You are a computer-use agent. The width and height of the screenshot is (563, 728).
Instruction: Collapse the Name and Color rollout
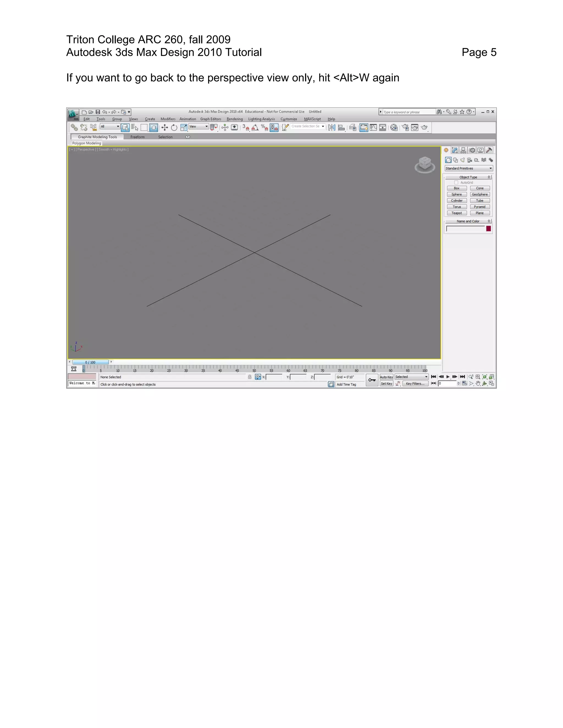(468, 221)
